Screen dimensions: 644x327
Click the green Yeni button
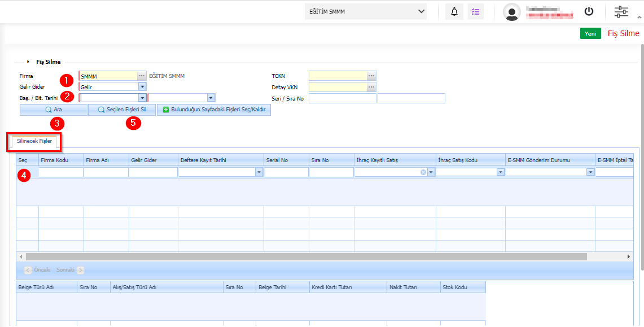(590, 34)
